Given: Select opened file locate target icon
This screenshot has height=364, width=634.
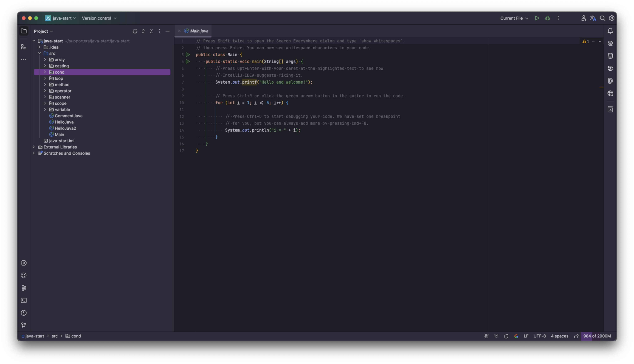Looking at the screenshot, I should point(135,31).
